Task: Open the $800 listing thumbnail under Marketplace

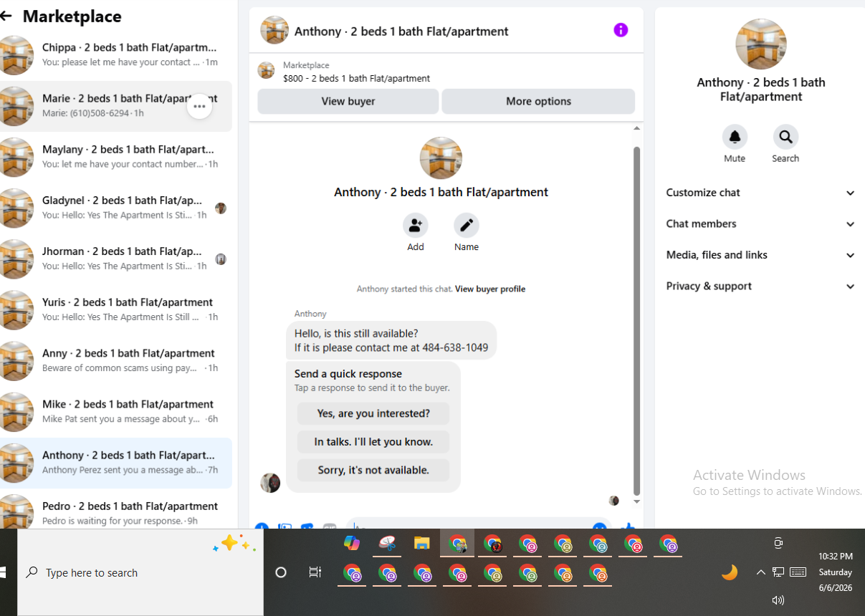Action: 266,70
